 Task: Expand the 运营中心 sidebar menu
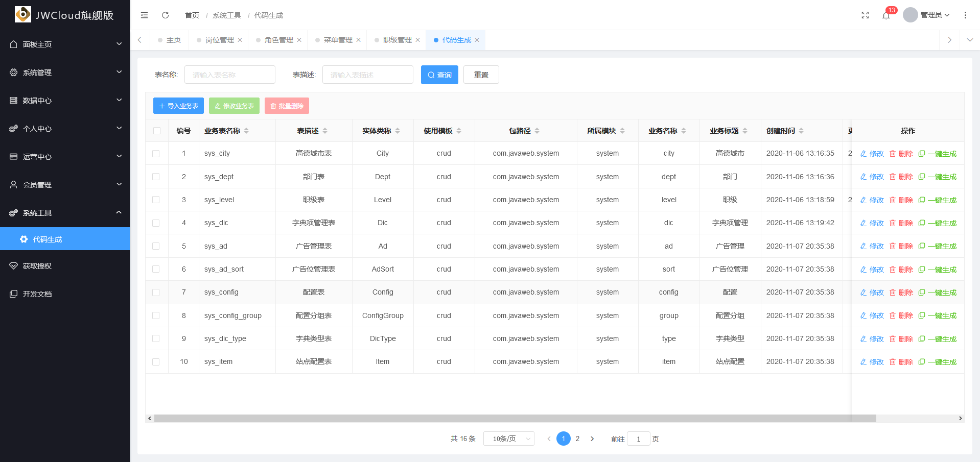(x=65, y=157)
